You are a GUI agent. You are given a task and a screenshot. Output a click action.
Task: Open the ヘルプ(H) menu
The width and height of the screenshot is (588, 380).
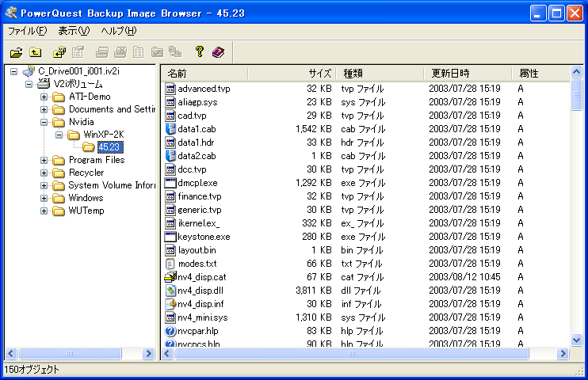pos(119,31)
